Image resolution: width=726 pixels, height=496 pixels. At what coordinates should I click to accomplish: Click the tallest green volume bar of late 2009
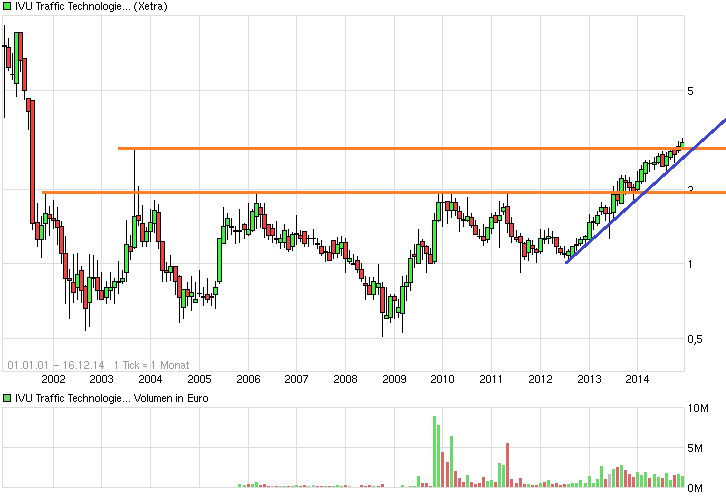click(434, 452)
